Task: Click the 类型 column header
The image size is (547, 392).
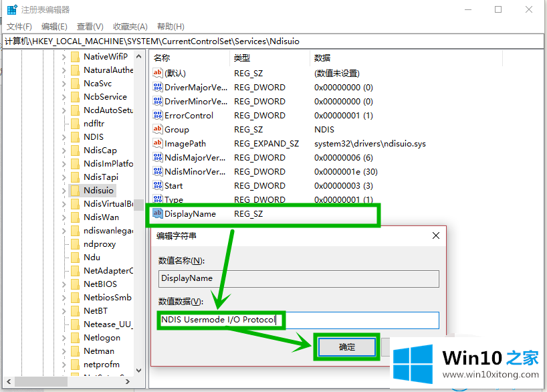Action: pos(269,58)
